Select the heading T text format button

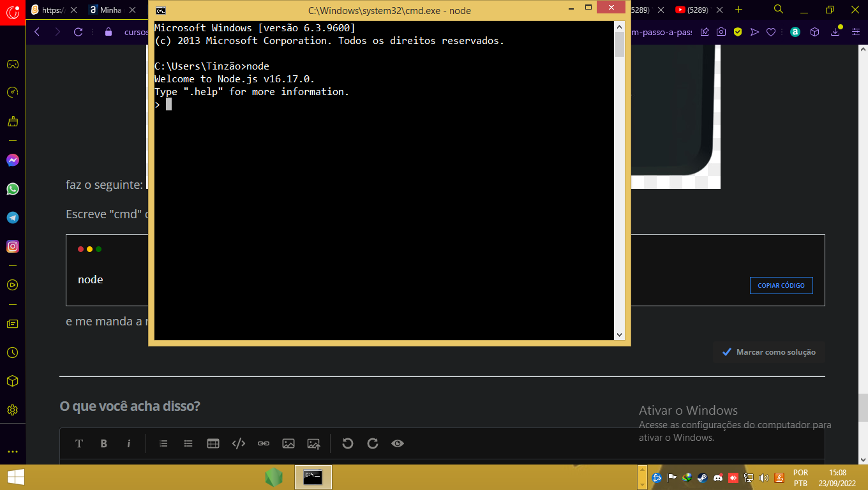(79, 443)
